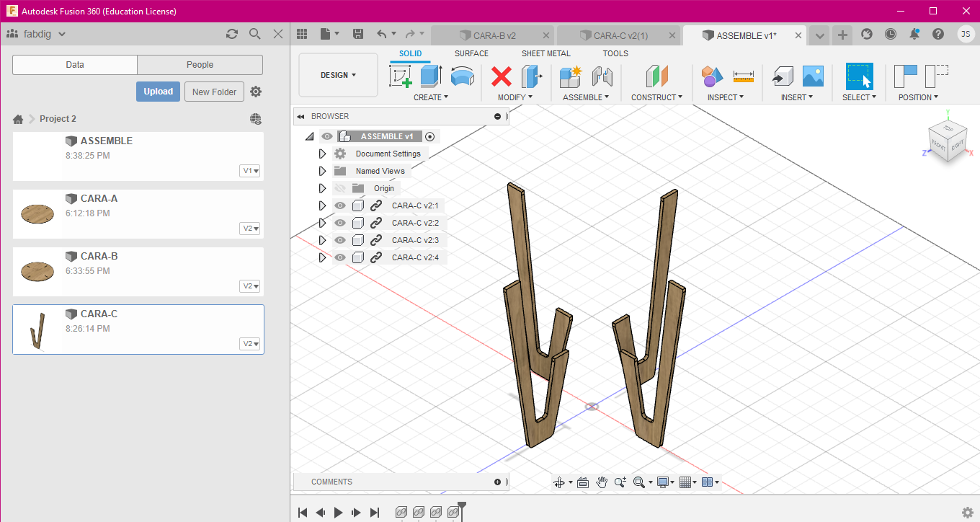This screenshot has height=522, width=980.
Task: Click the Measure ruler icon
Action: pyautogui.click(x=743, y=76)
